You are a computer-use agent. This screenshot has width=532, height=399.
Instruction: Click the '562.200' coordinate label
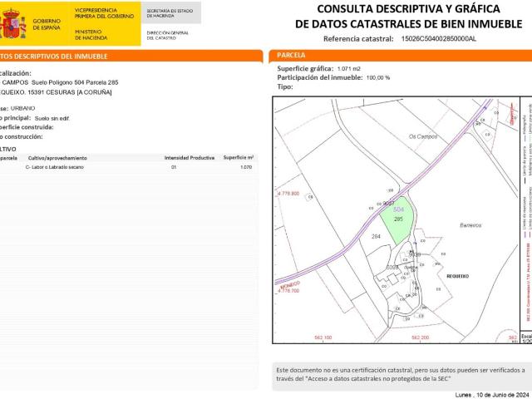click(420, 337)
